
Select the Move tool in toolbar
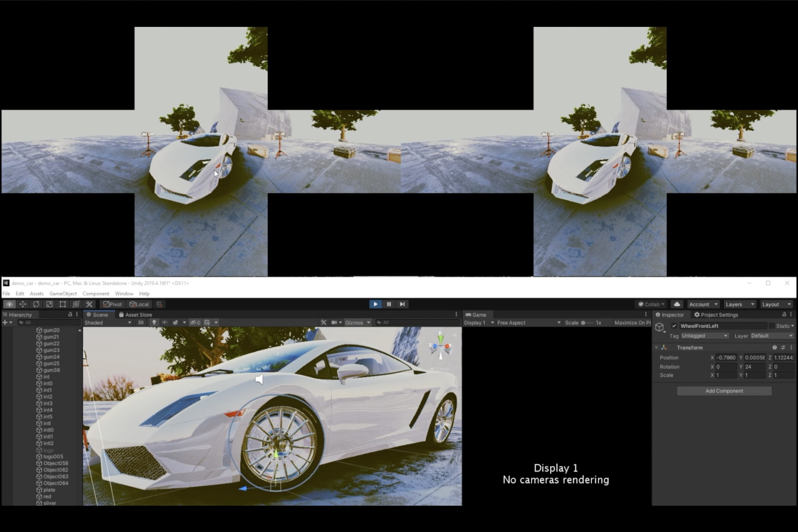23,304
